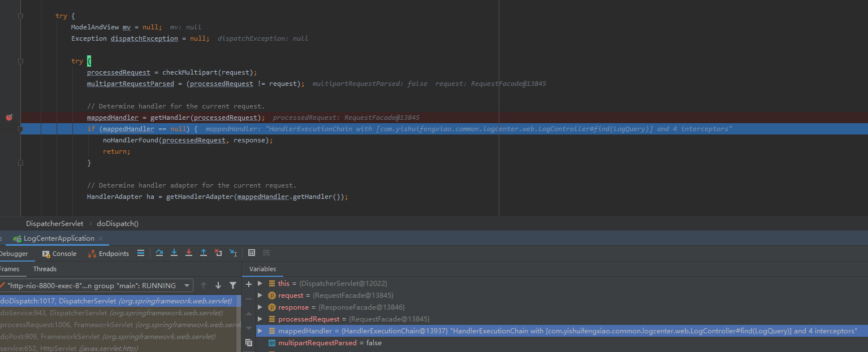The width and height of the screenshot is (868, 352).
Task: Click the Drop Frame icon
Action: (x=218, y=253)
